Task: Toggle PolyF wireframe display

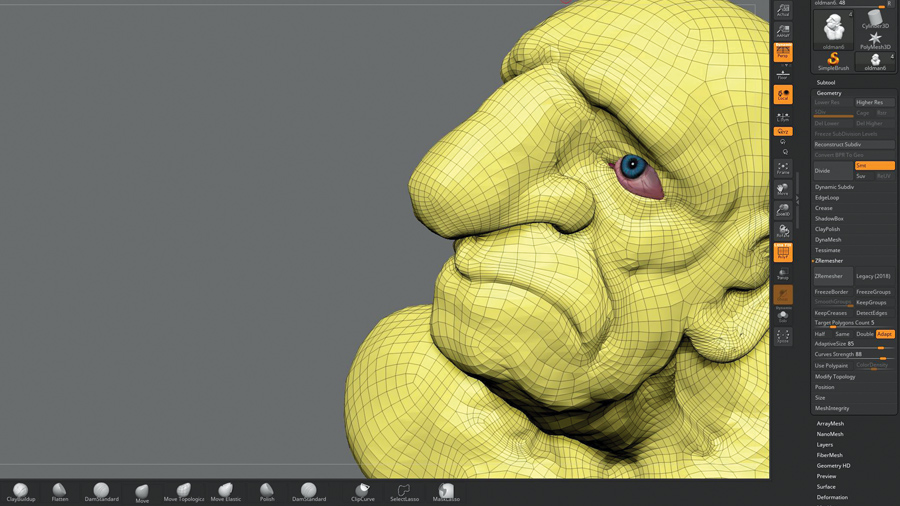Action: pos(783,252)
